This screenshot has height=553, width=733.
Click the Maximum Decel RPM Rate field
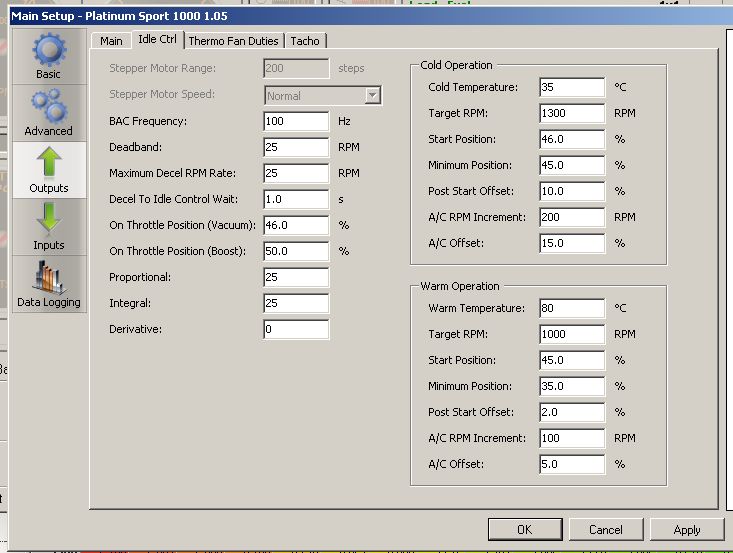(296, 173)
